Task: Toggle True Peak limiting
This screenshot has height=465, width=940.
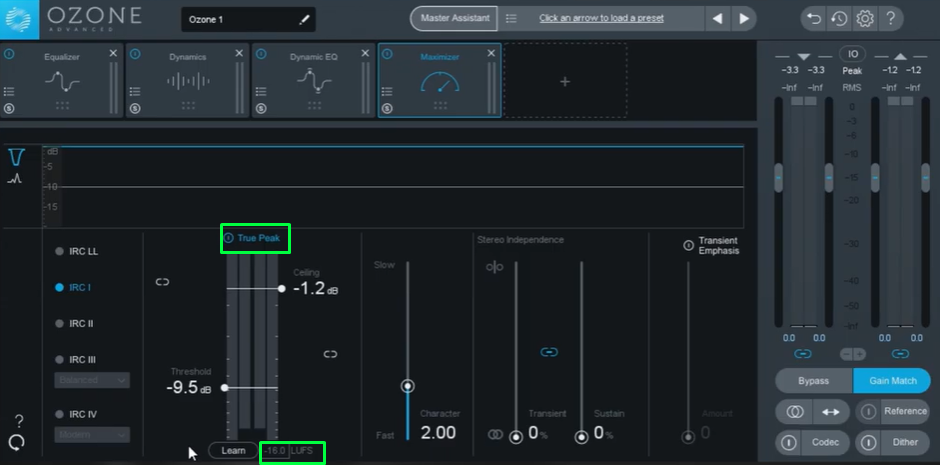Action: [256, 238]
